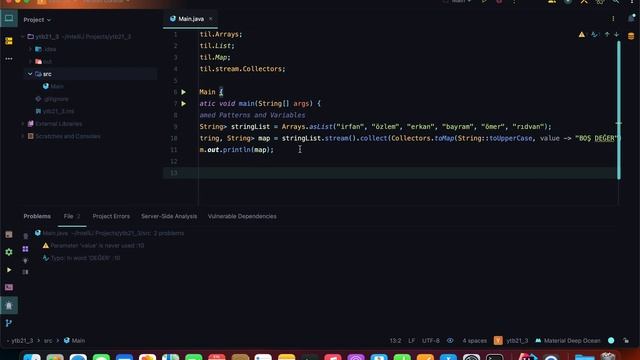Change LF line separator setting

(411, 340)
